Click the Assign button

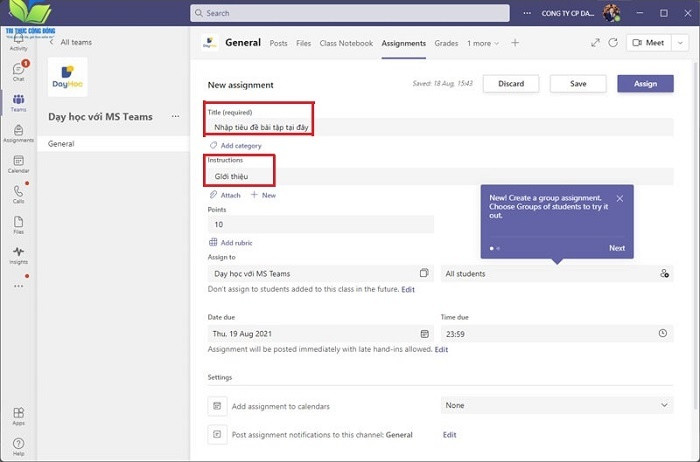[645, 83]
